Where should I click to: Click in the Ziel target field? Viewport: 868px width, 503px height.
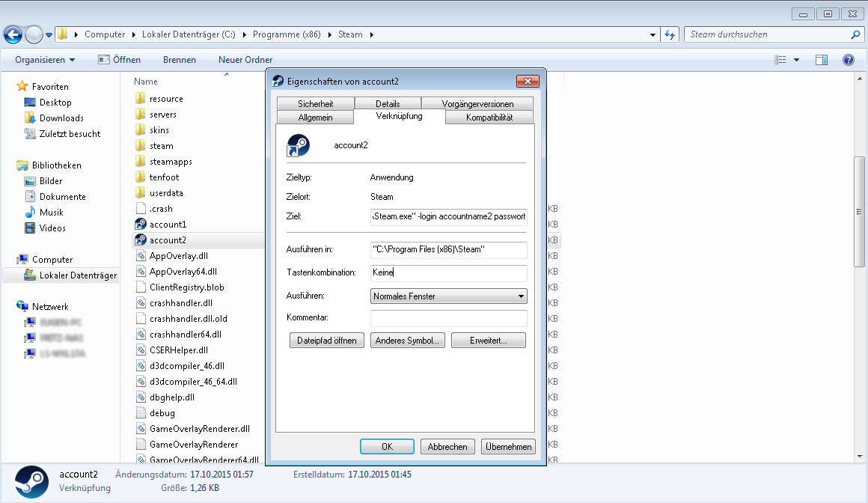(448, 216)
